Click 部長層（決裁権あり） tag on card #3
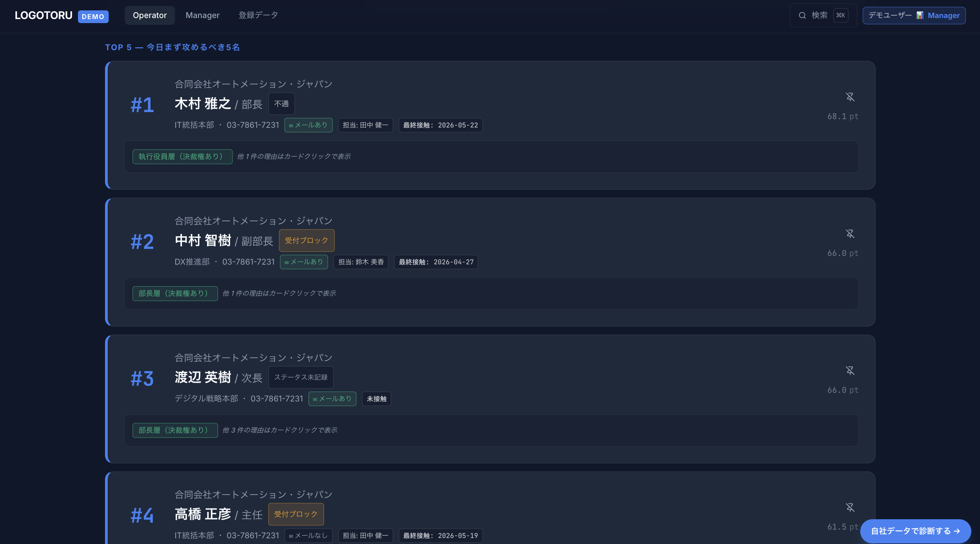 pos(175,430)
